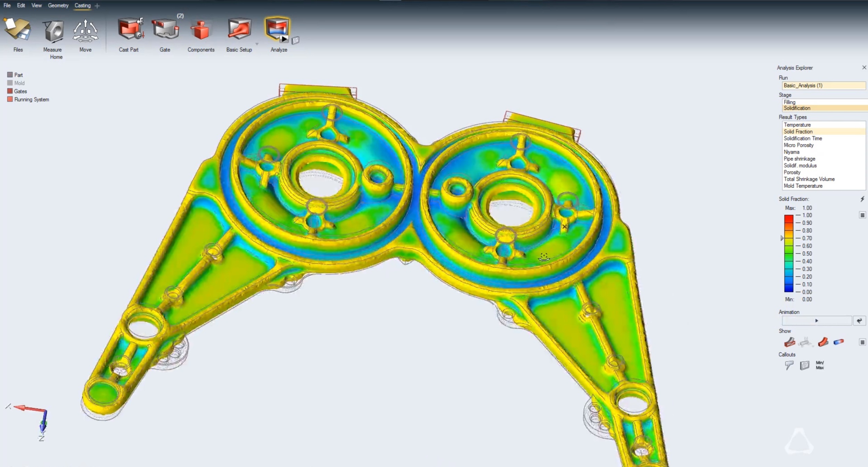The width and height of the screenshot is (868, 467).
Task: Click the lightning bolt icon next to Solid Fraction
Action: click(862, 199)
